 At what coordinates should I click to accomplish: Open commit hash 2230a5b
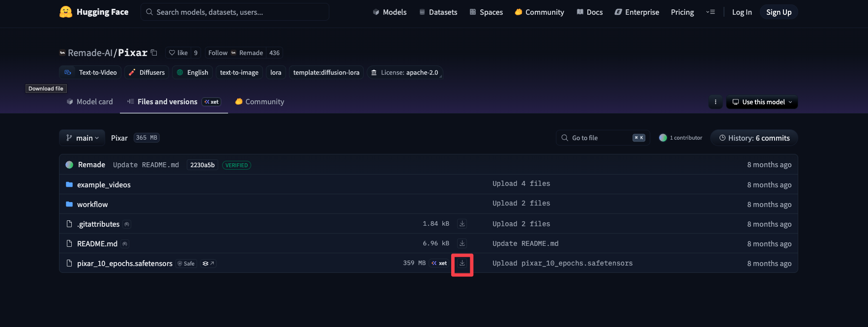tap(203, 165)
